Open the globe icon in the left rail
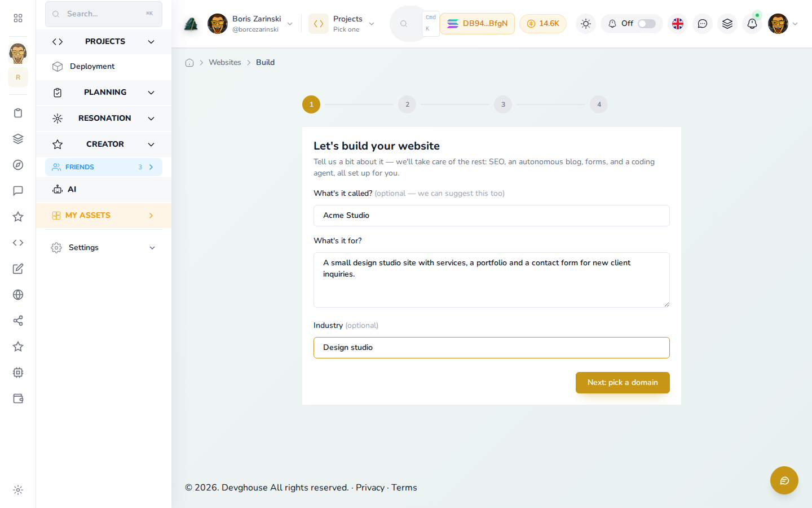This screenshot has height=508, width=812. 18,295
